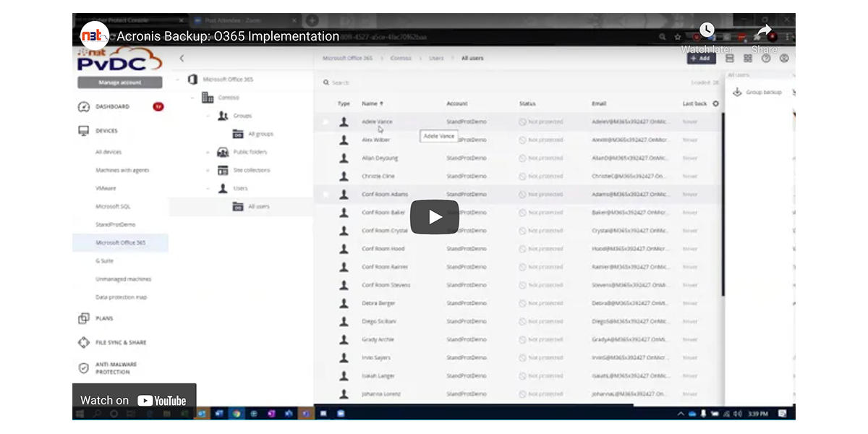Select Machines with agents
868x434 pixels.
point(122,171)
